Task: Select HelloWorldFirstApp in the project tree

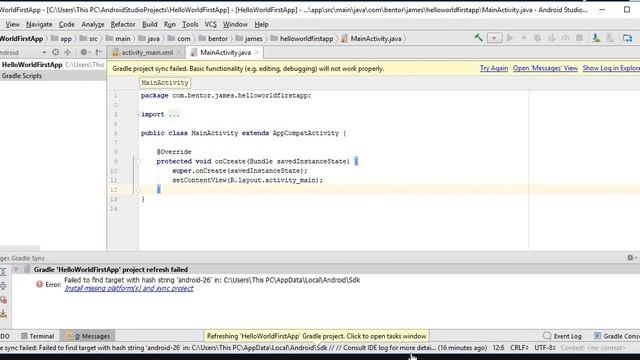Action: tap(32, 64)
